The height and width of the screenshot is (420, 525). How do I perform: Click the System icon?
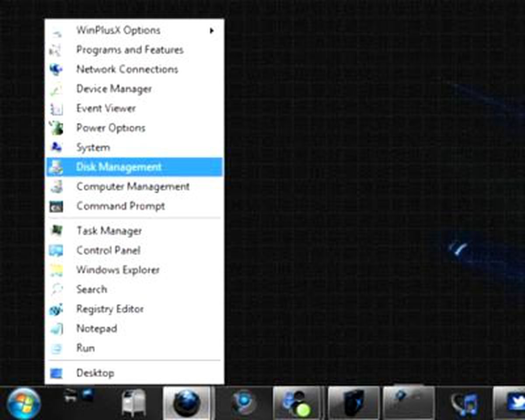click(56, 147)
